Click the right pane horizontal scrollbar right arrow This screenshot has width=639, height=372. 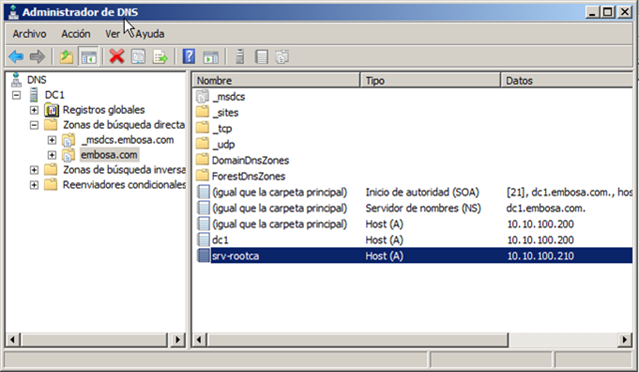click(625, 339)
